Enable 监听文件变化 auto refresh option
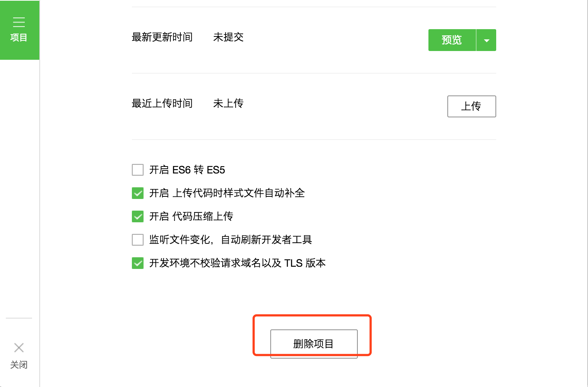This screenshot has height=387, width=588. coord(137,240)
